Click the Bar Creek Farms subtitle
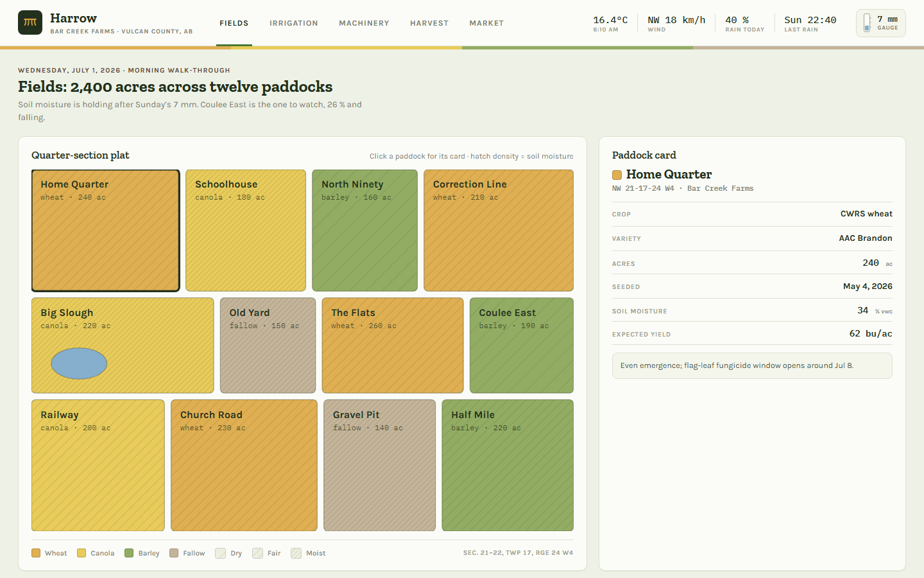This screenshot has height=578, width=924. tap(121, 31)
